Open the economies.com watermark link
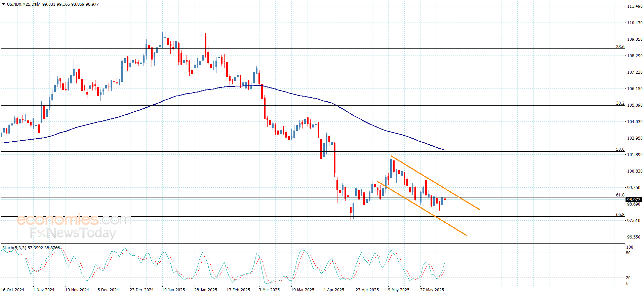Image resolution: width=644 pixels, height=294 pixels. 74,220
